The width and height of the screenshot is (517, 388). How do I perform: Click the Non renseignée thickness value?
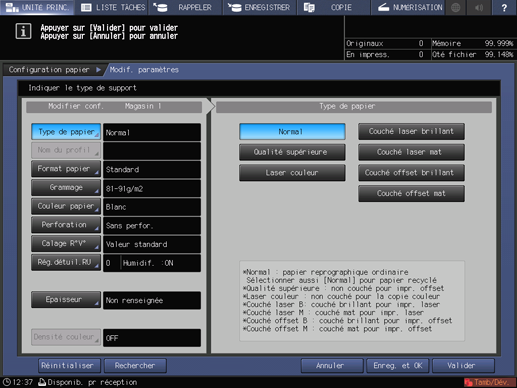pos(152,300)
